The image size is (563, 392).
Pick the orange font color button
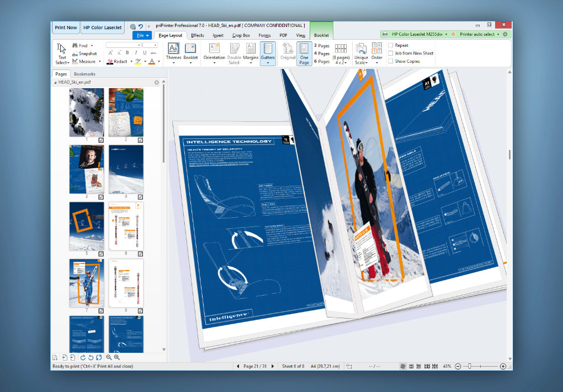click(x=152, y=61)
